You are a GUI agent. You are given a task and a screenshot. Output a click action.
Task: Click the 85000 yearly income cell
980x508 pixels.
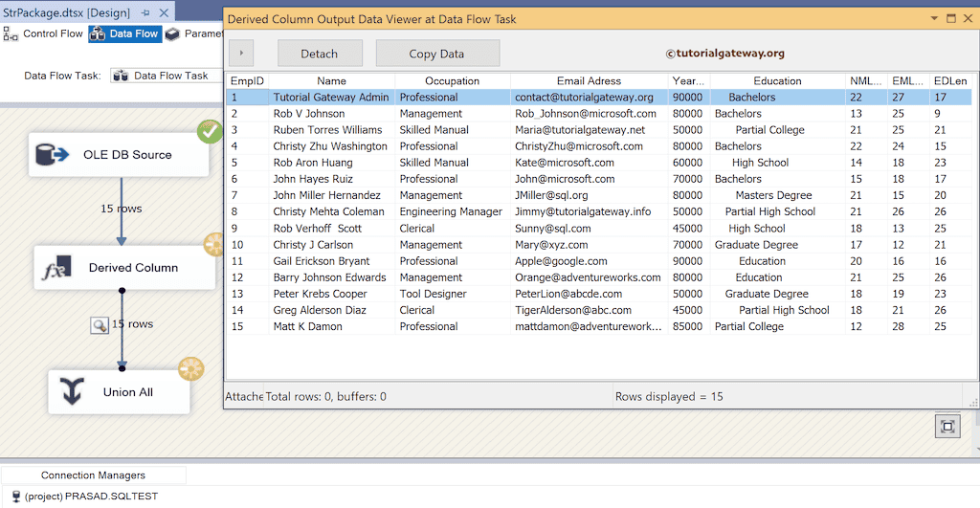click(x=687, y=326)
